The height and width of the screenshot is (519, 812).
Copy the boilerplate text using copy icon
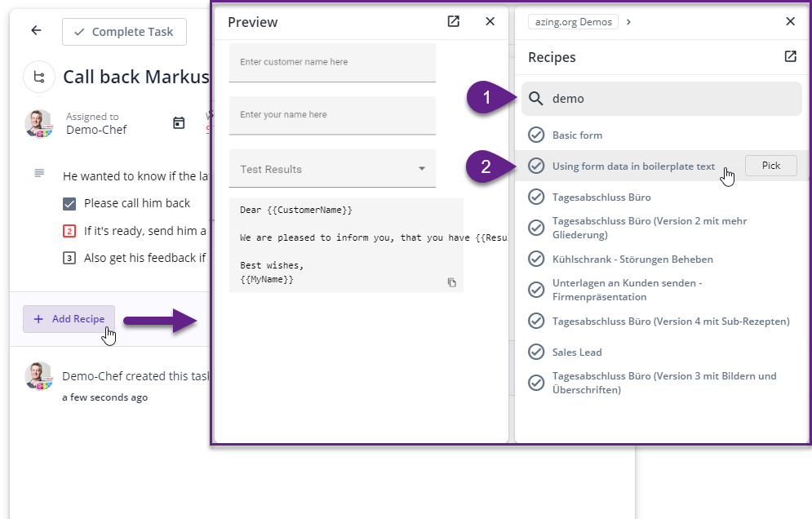pyautogui.click(x=451, y=282)
